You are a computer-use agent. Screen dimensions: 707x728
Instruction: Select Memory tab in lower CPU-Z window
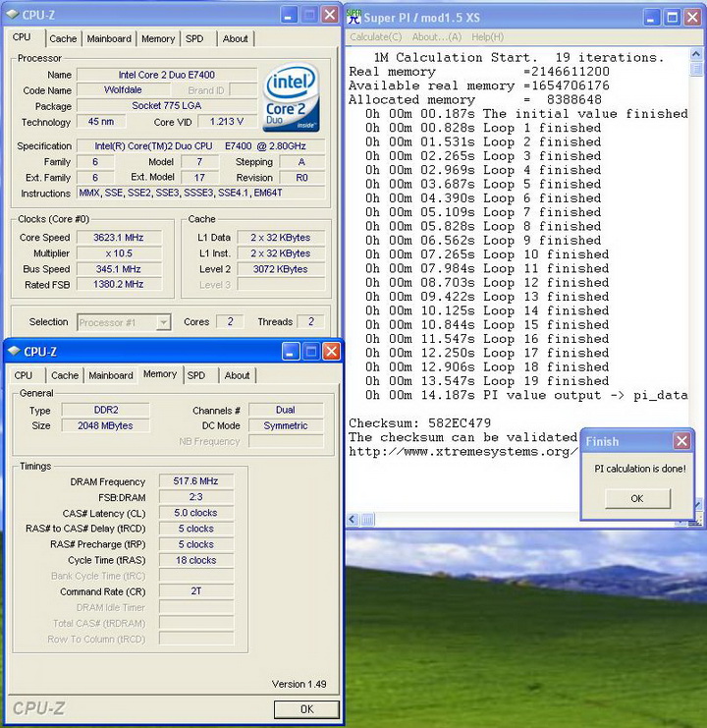pyautogui.click(x=160, y=373)
